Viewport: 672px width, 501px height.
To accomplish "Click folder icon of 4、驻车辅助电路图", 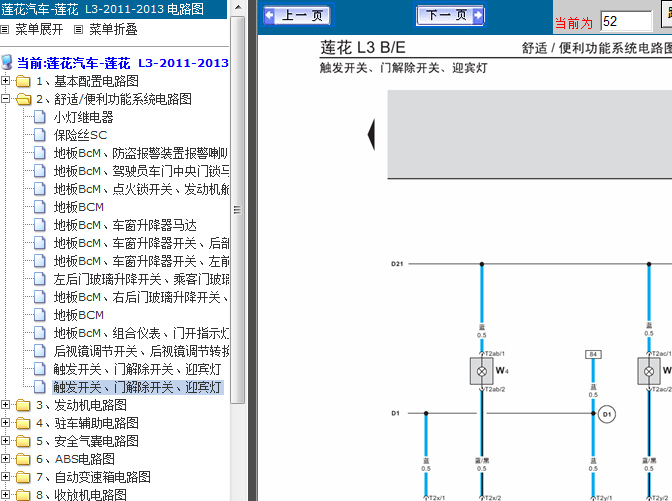I will coord(23,423).
